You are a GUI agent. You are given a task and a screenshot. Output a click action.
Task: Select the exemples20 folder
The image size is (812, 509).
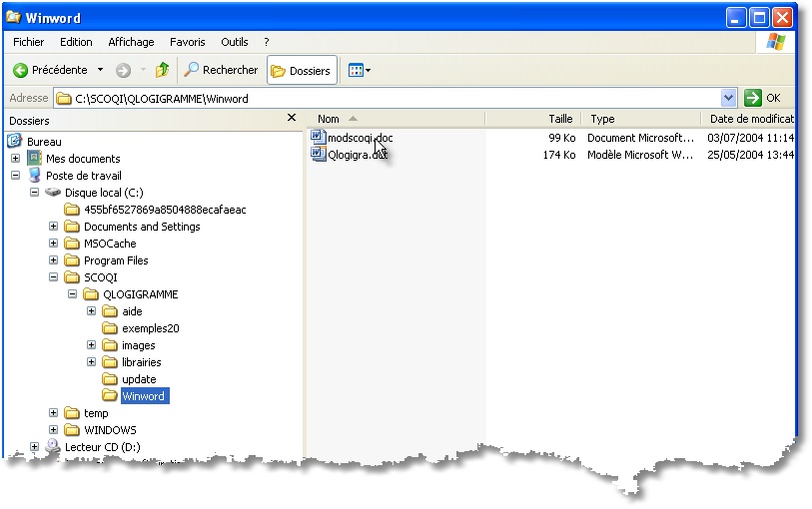[x=151, y=328]
